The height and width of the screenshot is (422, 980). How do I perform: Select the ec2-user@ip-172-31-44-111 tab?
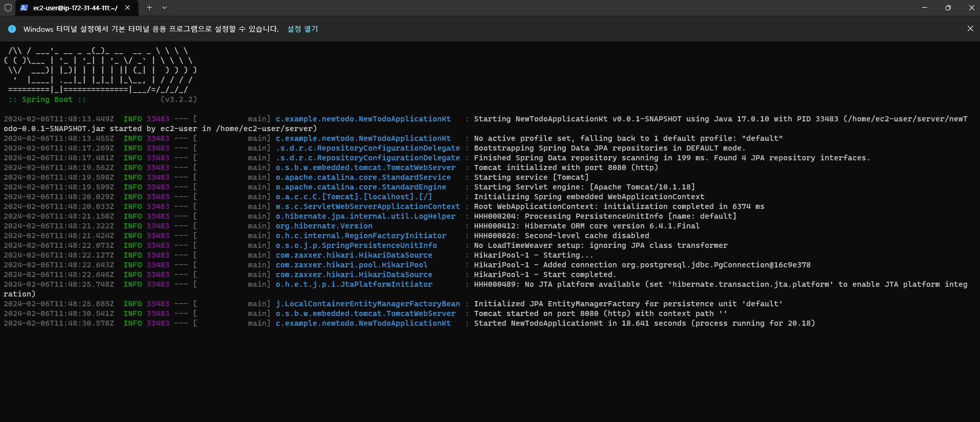(x=76, y=8)
